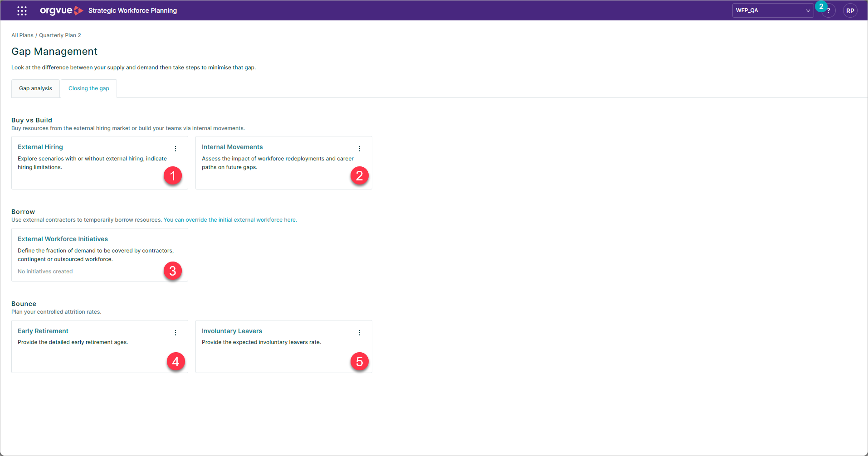The height and width of the screenshot is (456, 868).
Task: Navigate to All Plans via breadcrumb
Action: 22,35
